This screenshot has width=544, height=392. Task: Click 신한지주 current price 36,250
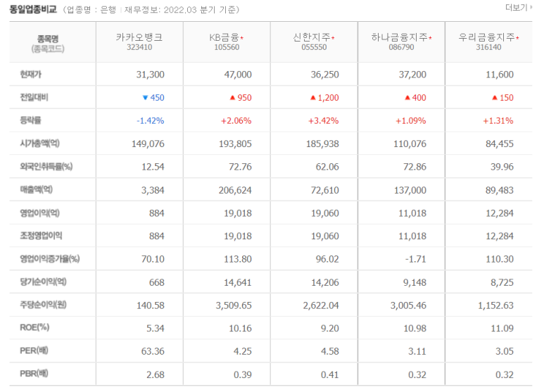(x=324, y=75)
